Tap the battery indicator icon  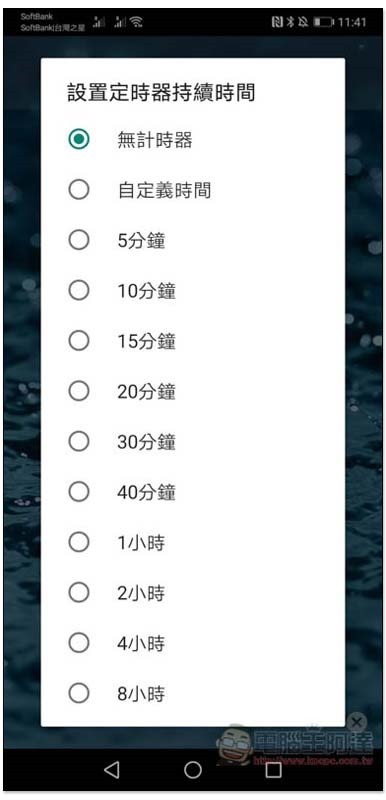324,22
